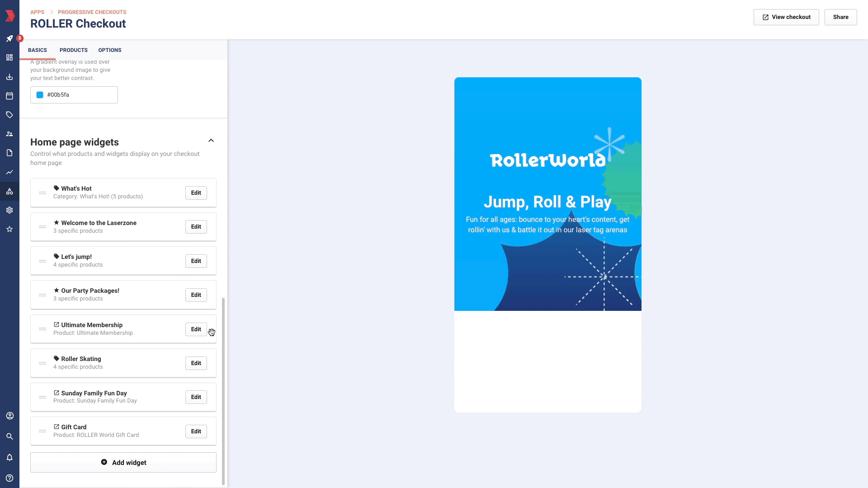Click Progressive Checkouts breadcrumb link
Image resolution: width=868 pixels, height=488 pixels.
[x=92, y=12]
